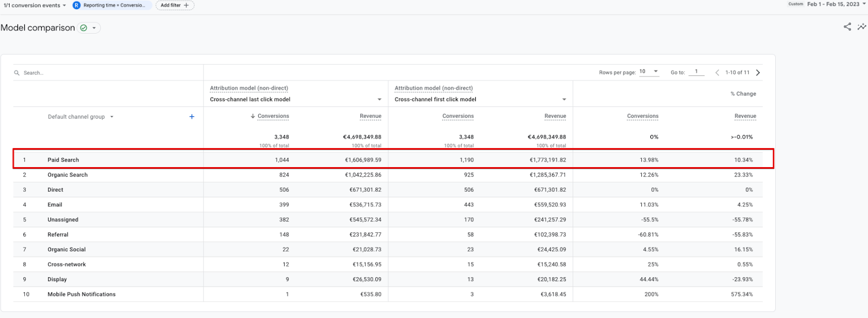Click the blue plus add-dimension icon
The width and height of the screenshot is (868, 318).
pyautogui.click(x=192, y=117)
